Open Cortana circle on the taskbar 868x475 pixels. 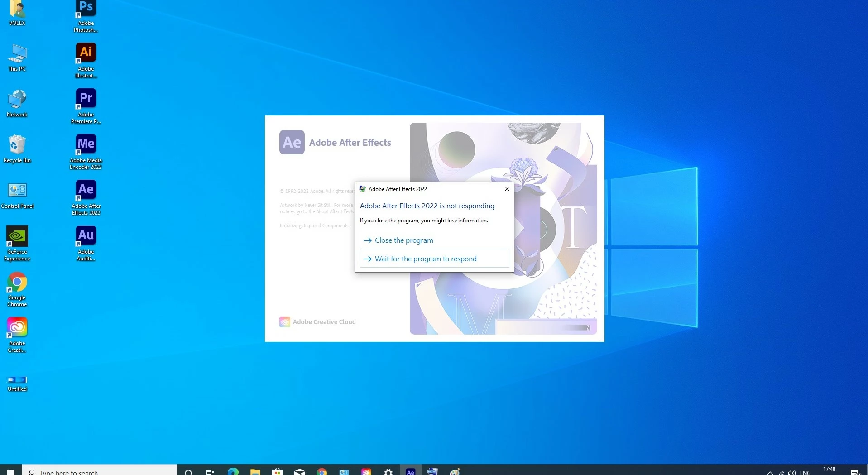(188, 472)
